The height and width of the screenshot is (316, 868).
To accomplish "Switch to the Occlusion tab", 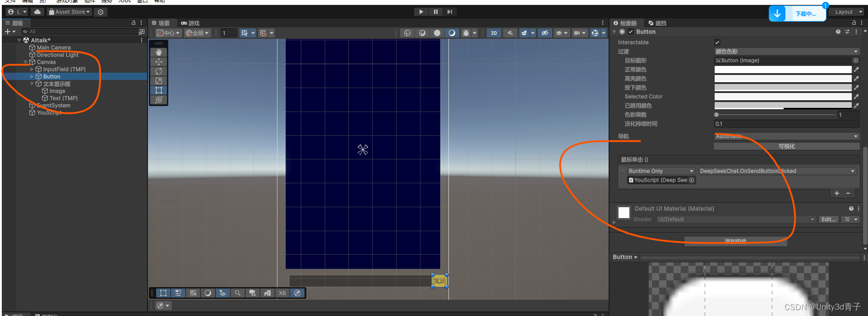I will pyautogui.click(x=657, y=23).
